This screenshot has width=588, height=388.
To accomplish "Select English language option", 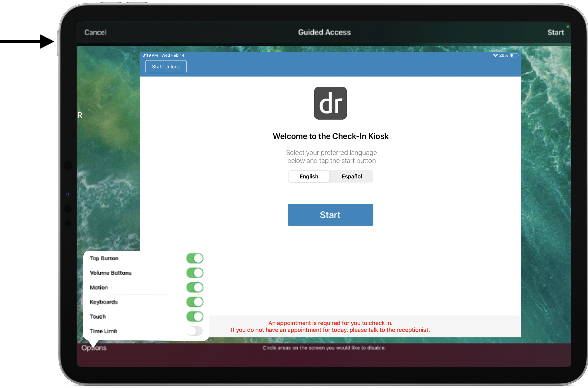I will pos(309,176).
